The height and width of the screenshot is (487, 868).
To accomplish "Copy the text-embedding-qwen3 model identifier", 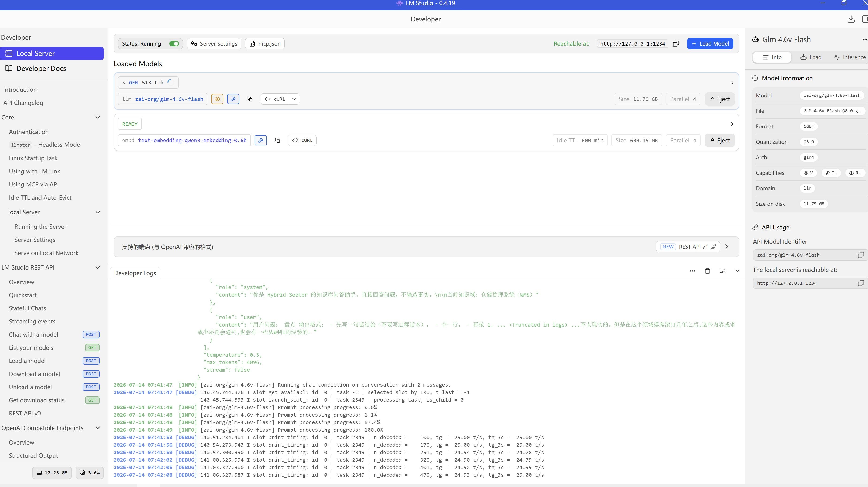I will (277, 141).
